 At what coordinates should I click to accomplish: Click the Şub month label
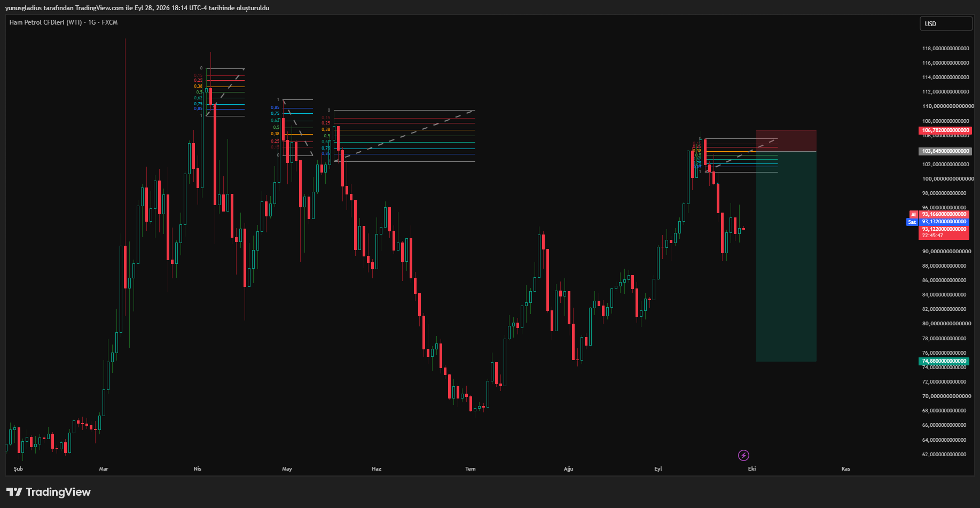tap(18, 469)
